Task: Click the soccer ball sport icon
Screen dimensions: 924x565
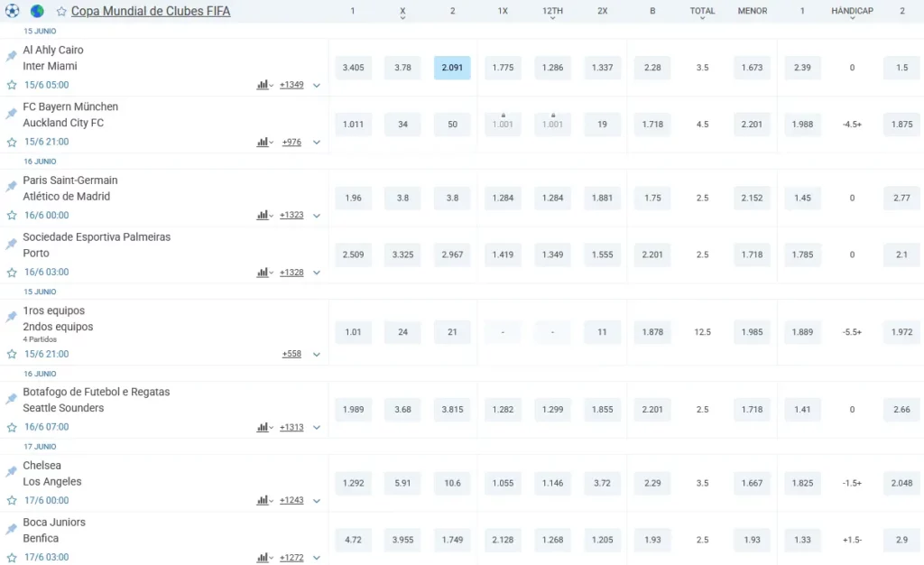Action: pos(12,11)
